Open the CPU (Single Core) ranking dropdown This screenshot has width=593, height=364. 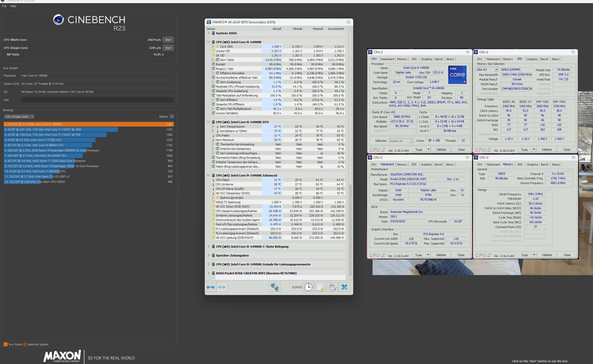pyautogui.click(x=19, y=117)
